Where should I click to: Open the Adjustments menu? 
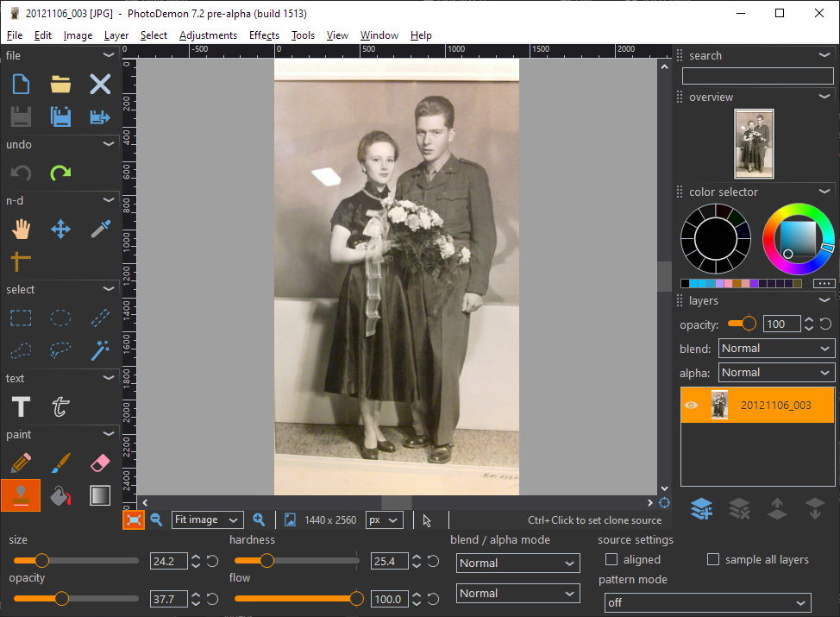[x=208, y=35]
